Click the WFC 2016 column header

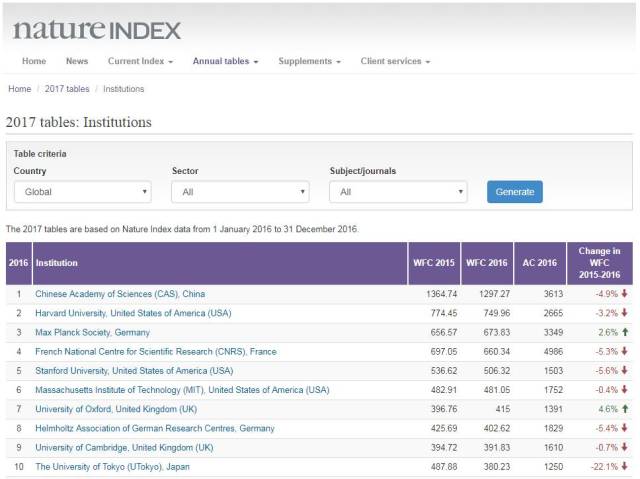coord(487,263)
